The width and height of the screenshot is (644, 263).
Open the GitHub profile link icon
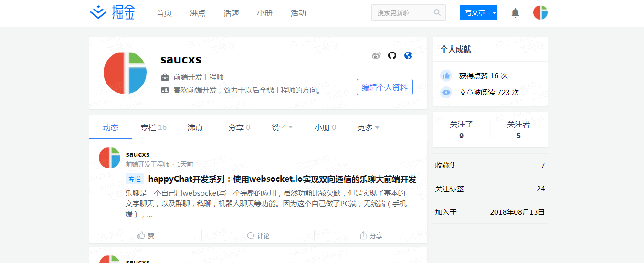tap(392, 56)
